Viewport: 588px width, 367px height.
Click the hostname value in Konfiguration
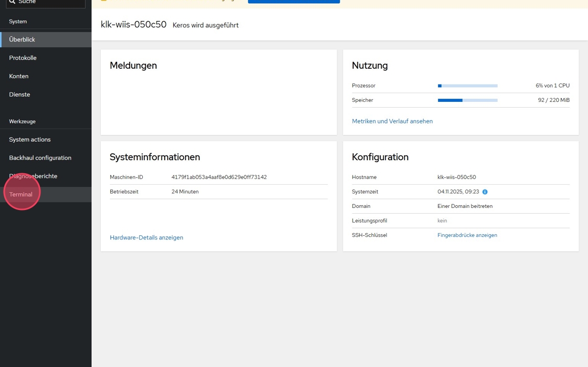(x=456, y=177)
